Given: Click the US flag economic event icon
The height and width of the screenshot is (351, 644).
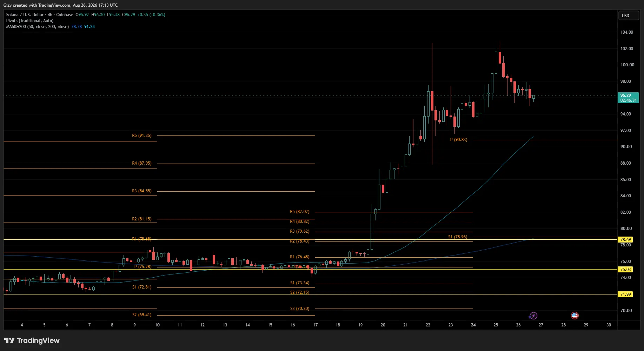Looking at the screenshot, I should [x=575, y=316].
